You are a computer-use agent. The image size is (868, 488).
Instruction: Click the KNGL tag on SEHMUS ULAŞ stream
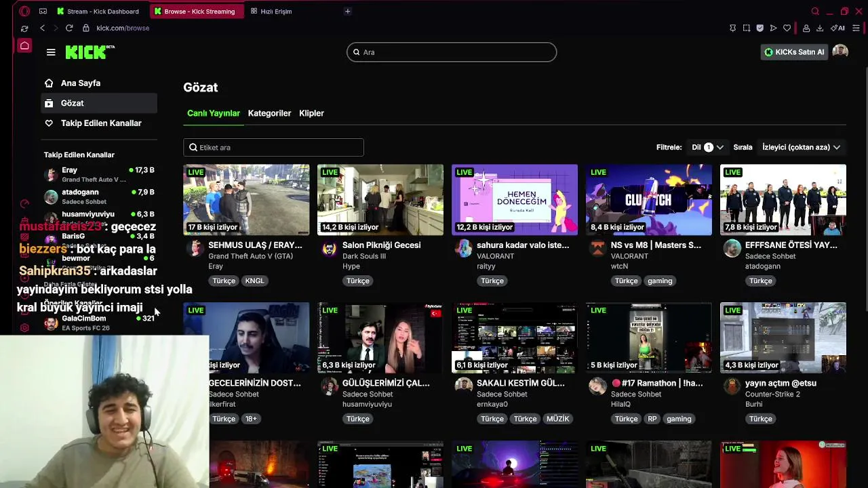click(x=255, y=281)
